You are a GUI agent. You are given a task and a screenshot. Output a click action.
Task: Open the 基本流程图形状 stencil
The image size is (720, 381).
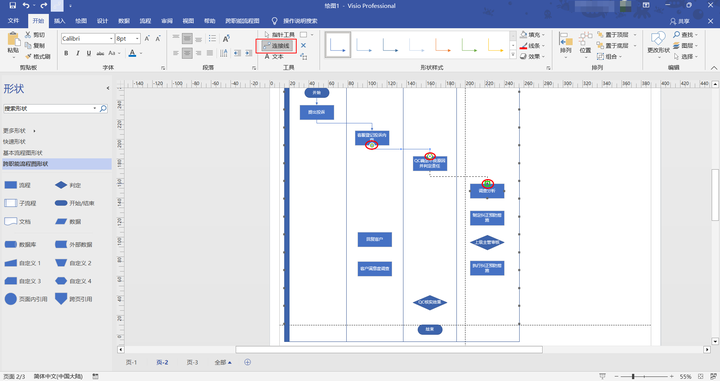(22, 152)
